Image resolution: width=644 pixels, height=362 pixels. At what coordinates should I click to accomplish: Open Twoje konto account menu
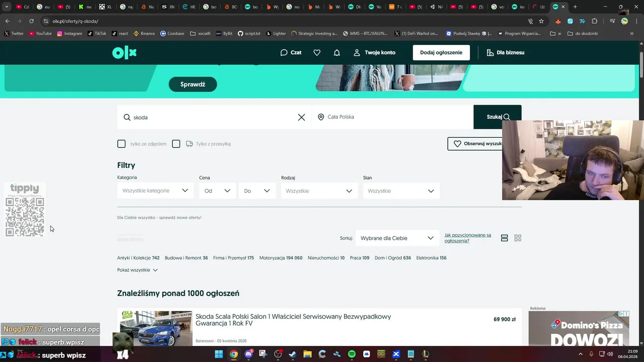coord(374,52)
